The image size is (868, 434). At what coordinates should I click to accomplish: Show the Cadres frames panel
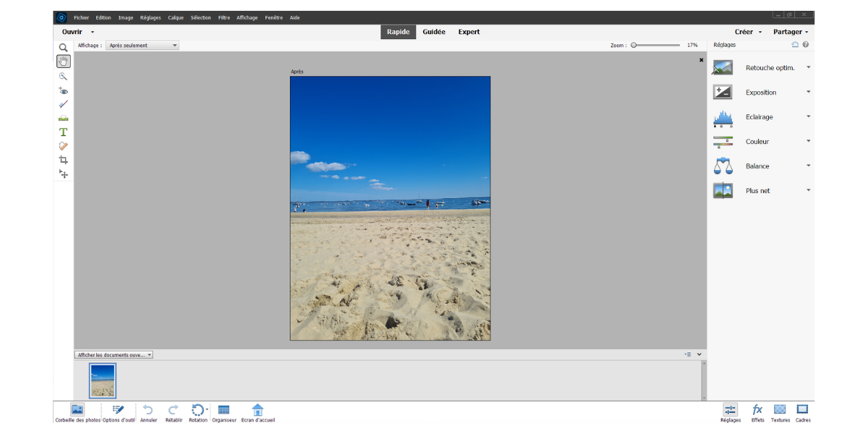(x=803, y=412)
